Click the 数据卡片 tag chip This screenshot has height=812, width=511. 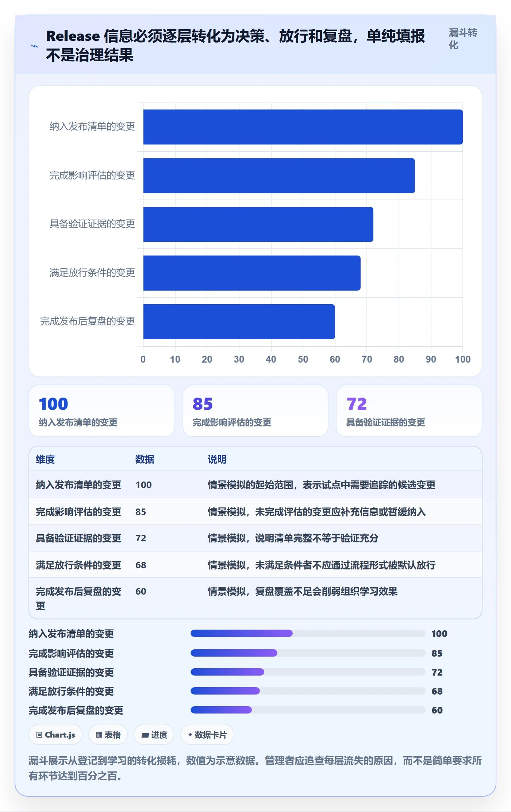point(207,735)
